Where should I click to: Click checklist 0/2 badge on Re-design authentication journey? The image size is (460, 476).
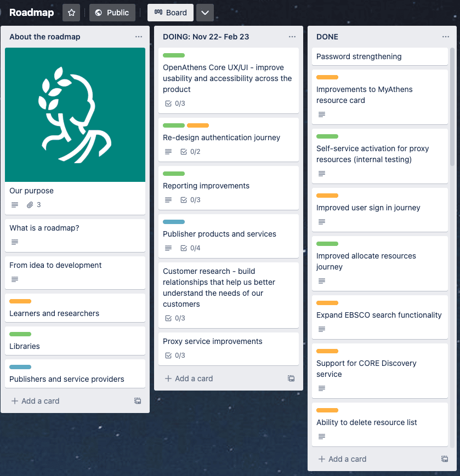(190, 152)
